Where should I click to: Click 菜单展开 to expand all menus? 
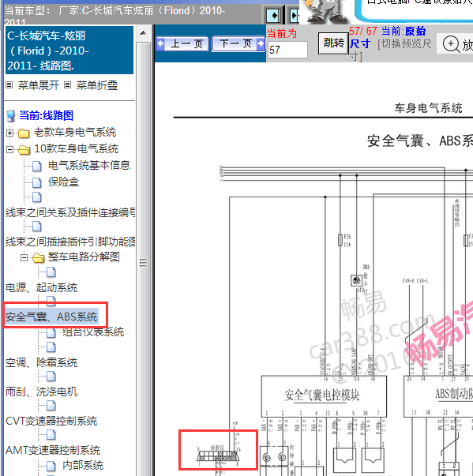click(38, 85)
